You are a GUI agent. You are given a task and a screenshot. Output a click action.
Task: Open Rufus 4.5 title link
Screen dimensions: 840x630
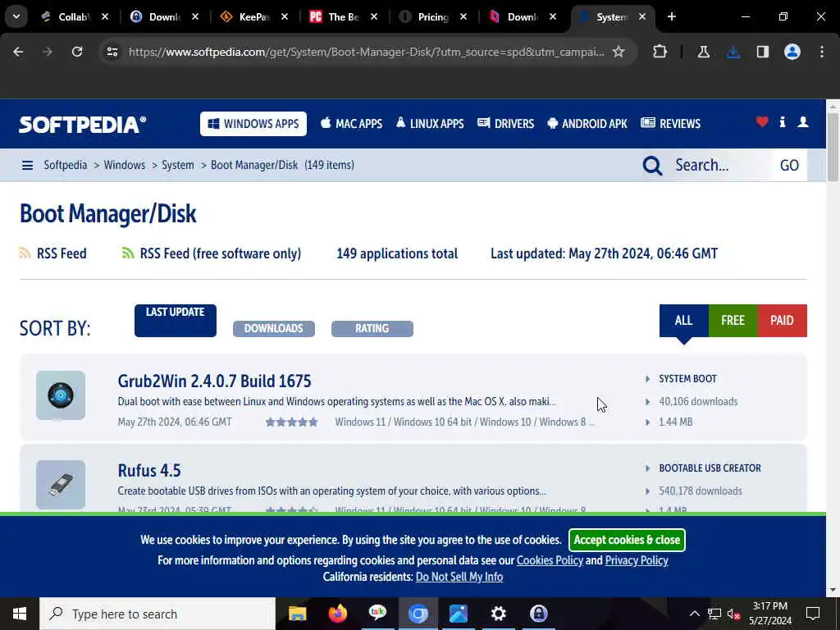click(x=149, y=470)
